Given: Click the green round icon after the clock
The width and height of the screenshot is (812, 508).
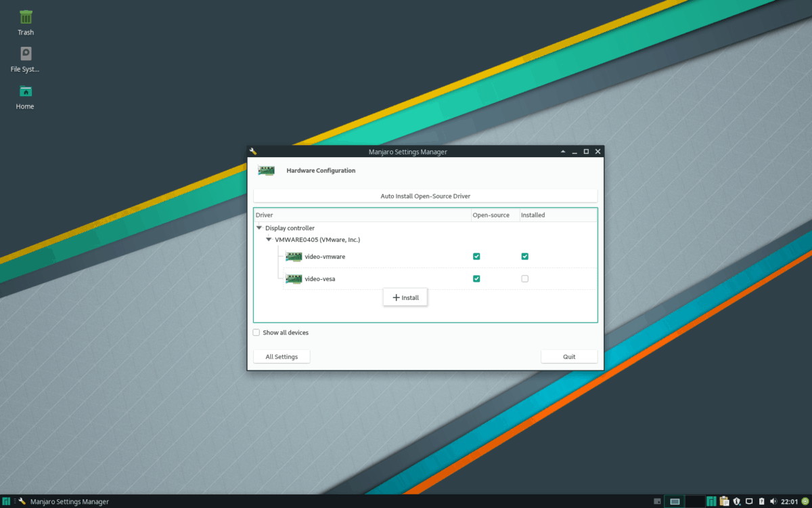Looking at the screenshot, I should pyautogui.click(x=805, y=501).
